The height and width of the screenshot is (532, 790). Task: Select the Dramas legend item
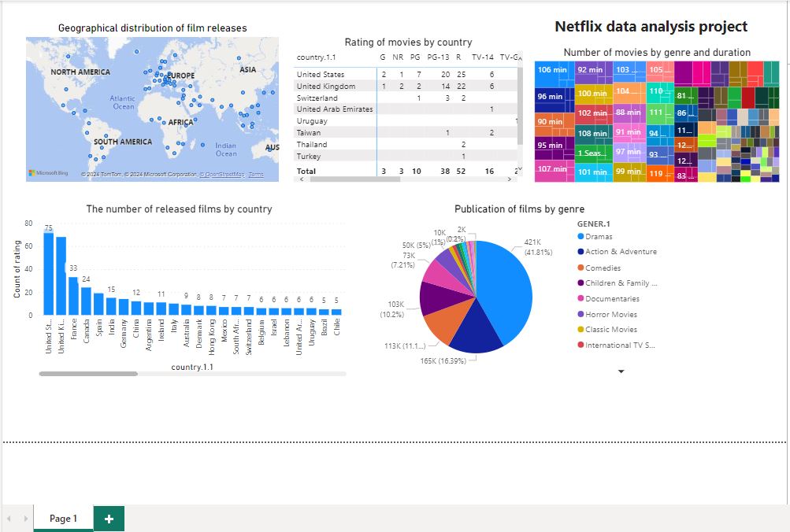595,237
